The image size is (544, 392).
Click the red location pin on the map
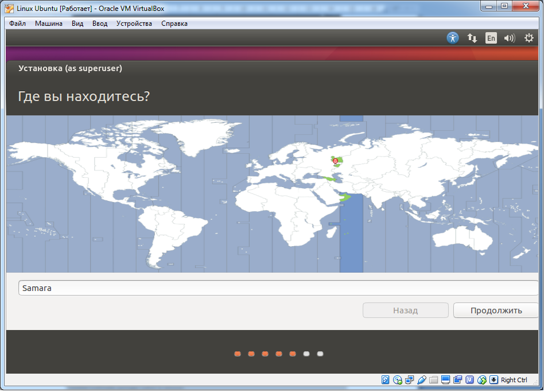click(x=335, y=161)
